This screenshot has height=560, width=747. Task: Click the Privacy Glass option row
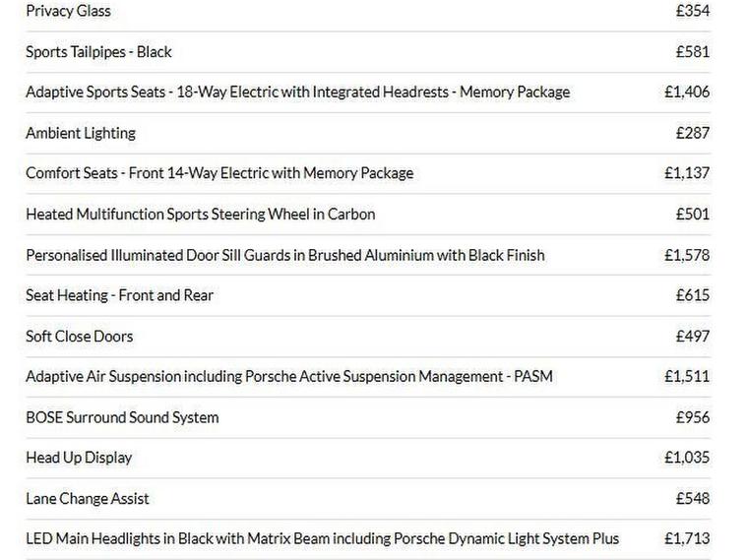pyautogui.click(x=68, y=11)
